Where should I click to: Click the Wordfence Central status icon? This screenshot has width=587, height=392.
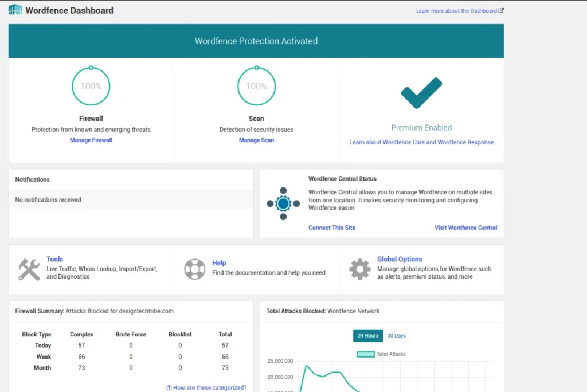(283, 203)
